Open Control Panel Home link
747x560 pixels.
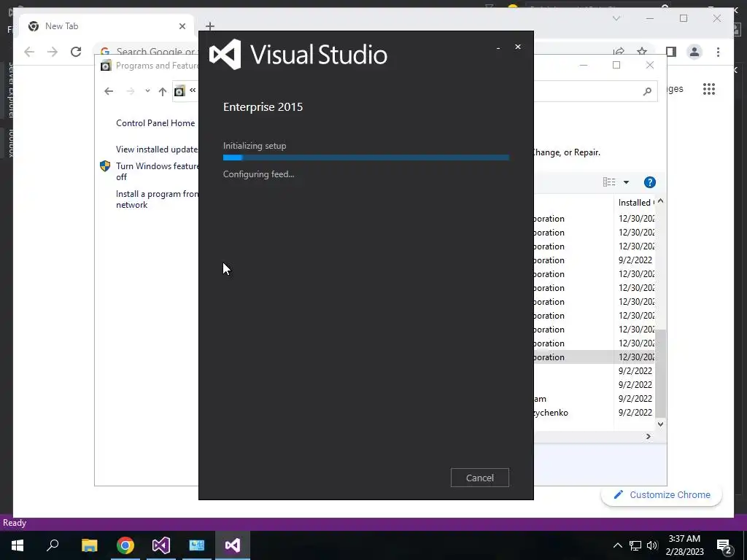click(155, 122)
